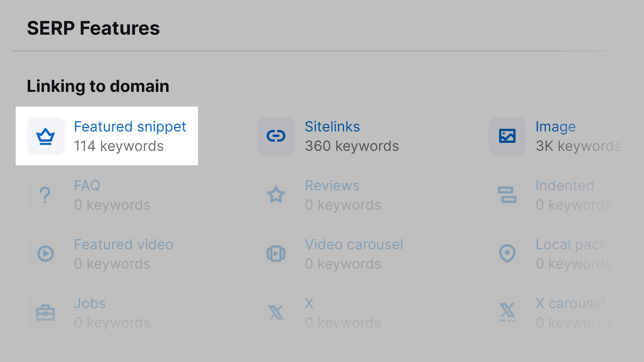Click the Reviews star icon
This screenshot has width=644, height=362.
(276, 195)
